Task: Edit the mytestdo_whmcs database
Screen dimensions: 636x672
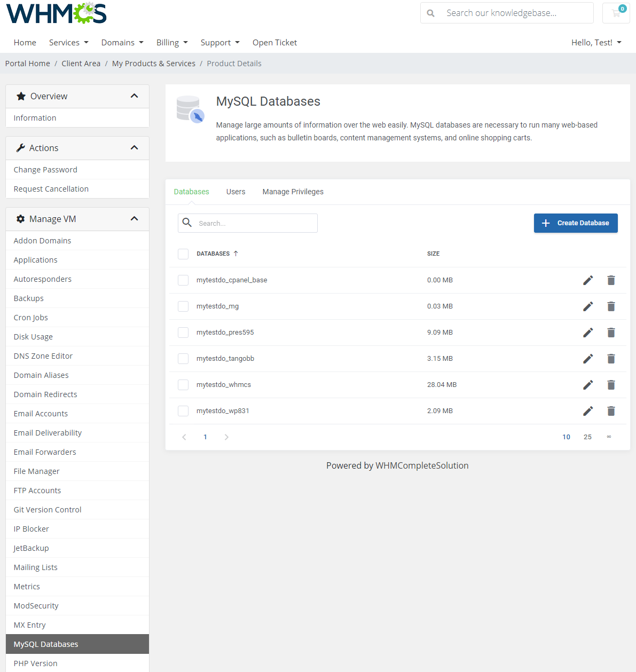Action: click(588, 385)
